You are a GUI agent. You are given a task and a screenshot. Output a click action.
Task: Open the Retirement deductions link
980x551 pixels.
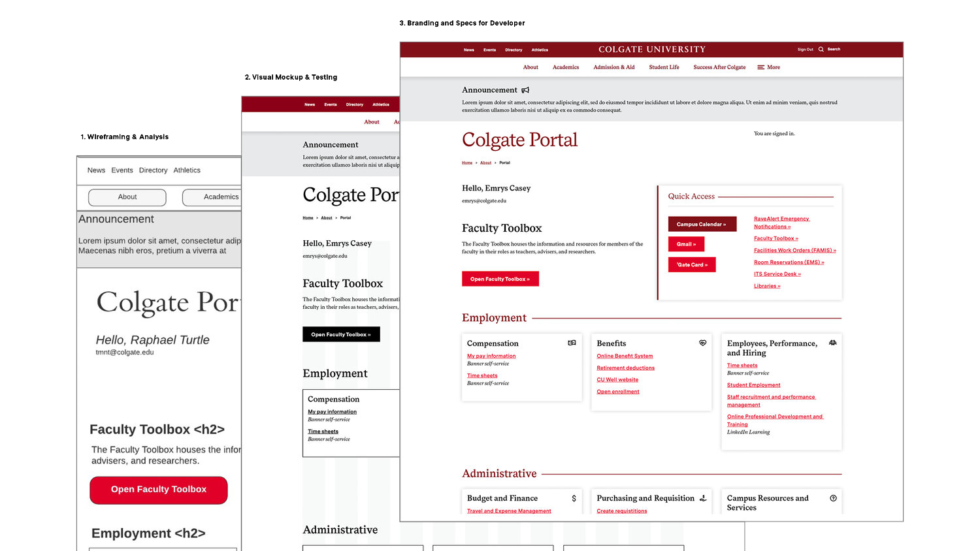click(x=625, y=368)
